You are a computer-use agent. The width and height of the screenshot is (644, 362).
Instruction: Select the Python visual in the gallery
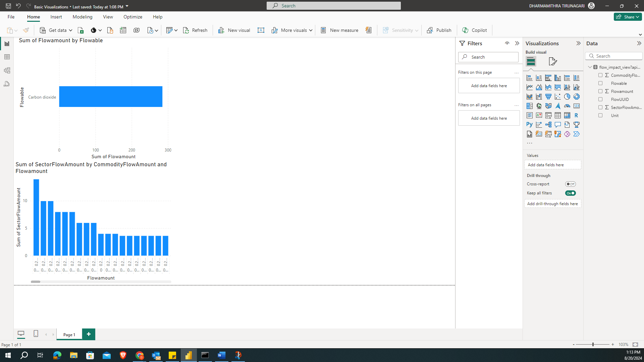click(x=529, y=124)
